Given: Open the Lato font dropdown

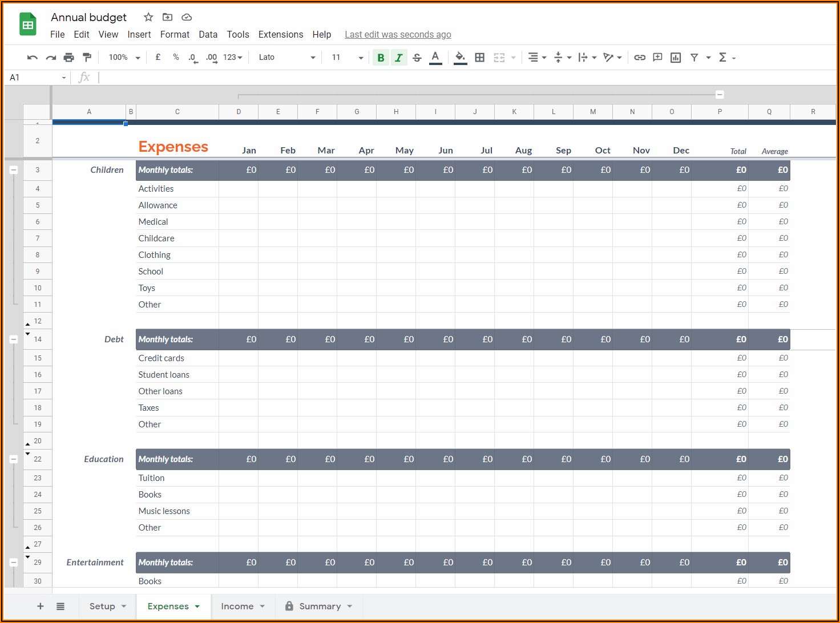Looking at the screenshot, I should tap(286, 58).
